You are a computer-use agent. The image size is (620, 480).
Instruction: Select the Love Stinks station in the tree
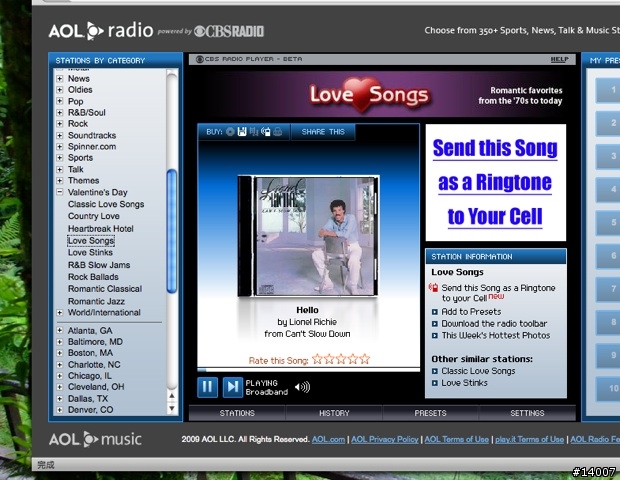pos(90,252)
